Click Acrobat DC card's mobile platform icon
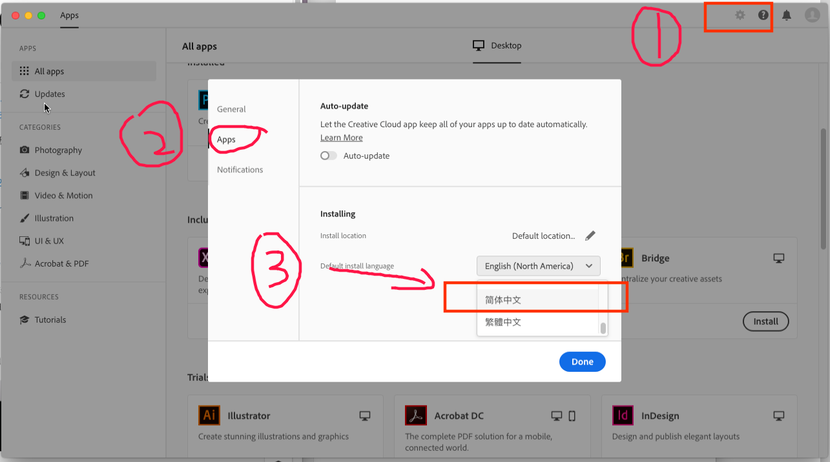This screenshot has height=462, width=830. (x=572, y=416)
